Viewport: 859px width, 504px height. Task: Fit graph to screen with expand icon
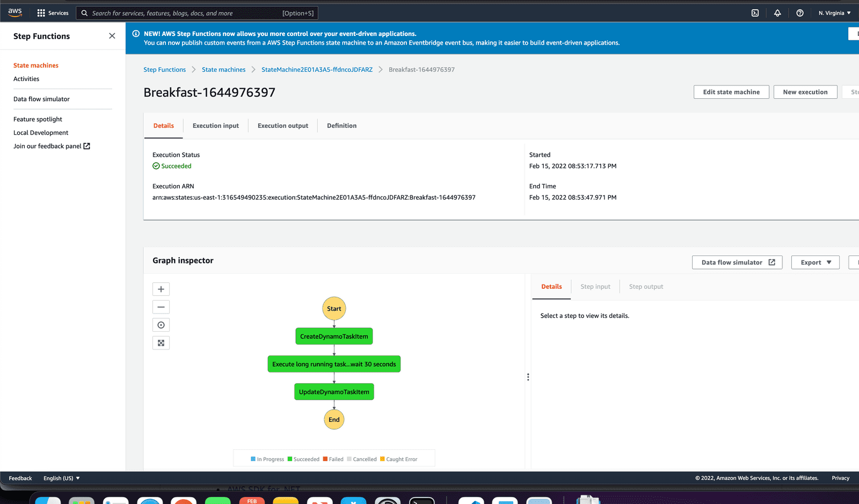pos(161,342)
